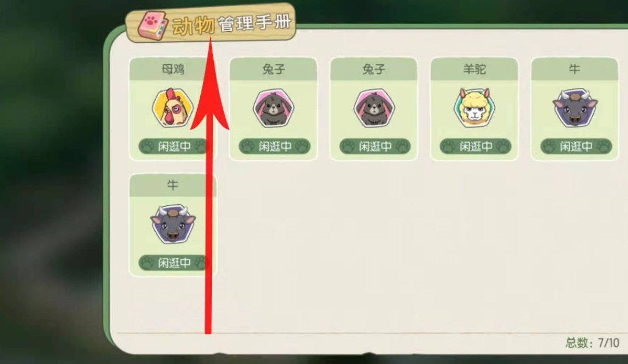Click the 总数 7/10 total counter
Viewport: 628px width, 364px height.
pyautogui.click(x=593, y=343)
